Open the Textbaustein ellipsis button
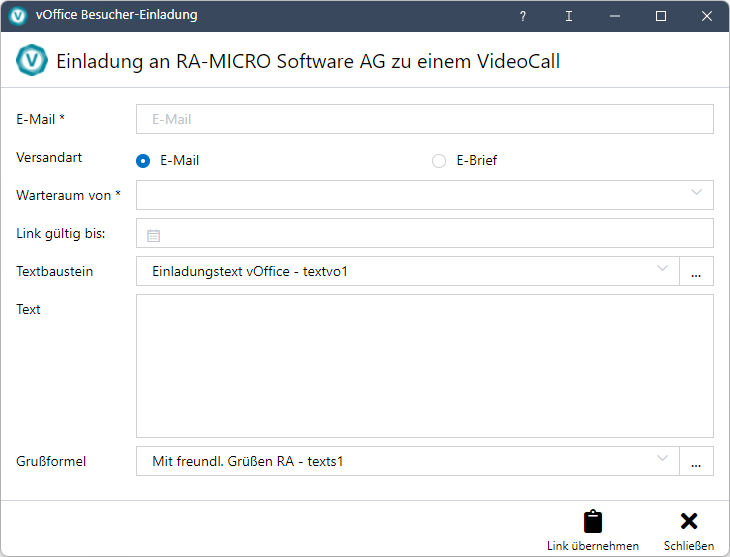Viewport: 730px width, 557px height. click(x=696, y=271)
